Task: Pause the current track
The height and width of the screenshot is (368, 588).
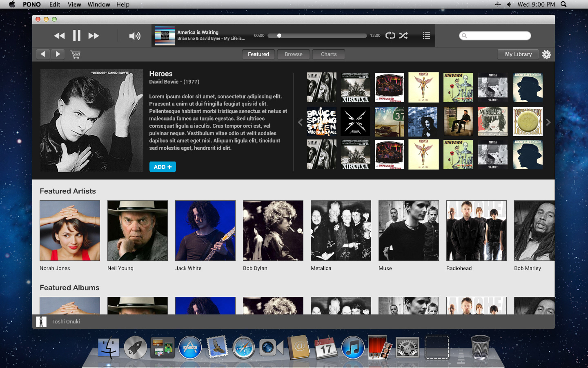Action: tap(77, 36)
